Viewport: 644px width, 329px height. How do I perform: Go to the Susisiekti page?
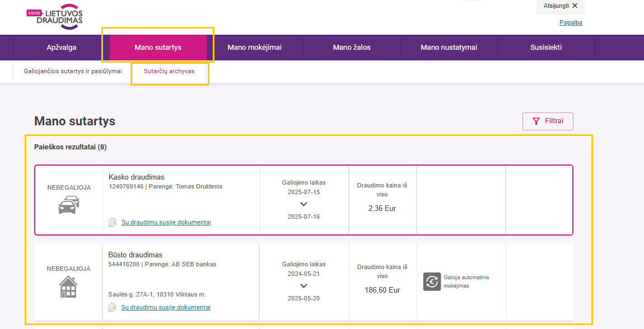546,48
